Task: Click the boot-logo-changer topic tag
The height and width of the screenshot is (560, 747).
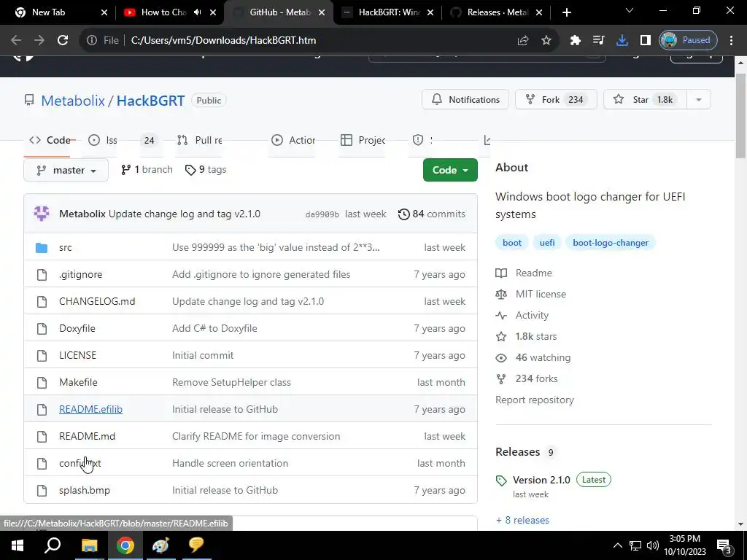Action: pos(611,243)
